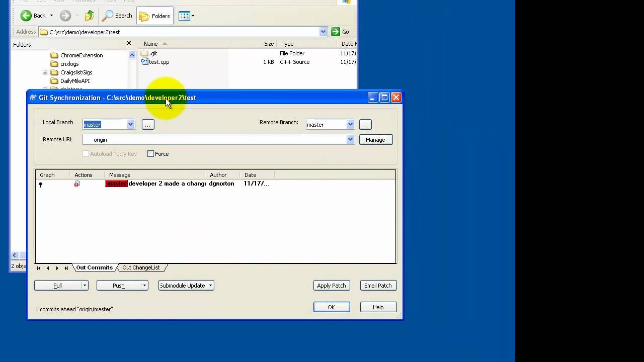Open the Pull button dropdown arrow

tap(85, 286)
